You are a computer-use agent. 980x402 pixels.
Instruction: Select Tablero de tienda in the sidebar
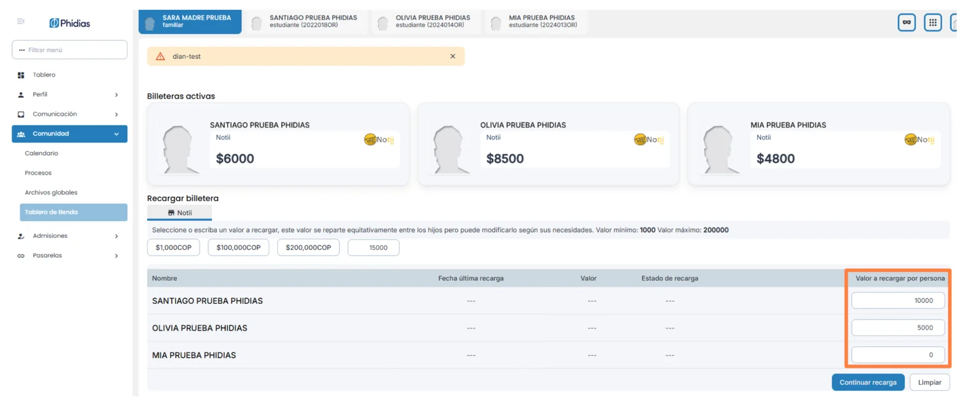(73, 212)
